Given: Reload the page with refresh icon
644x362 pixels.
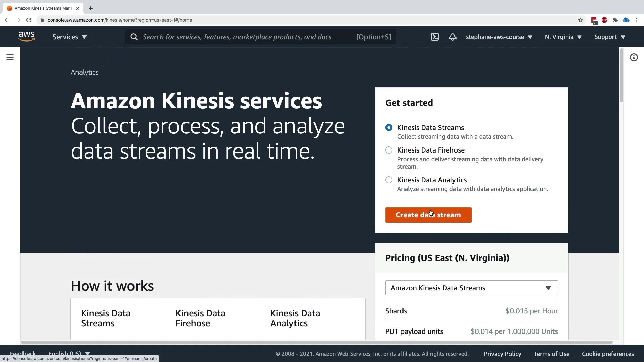Looking at the screenshot, I should tap(29, 20).
